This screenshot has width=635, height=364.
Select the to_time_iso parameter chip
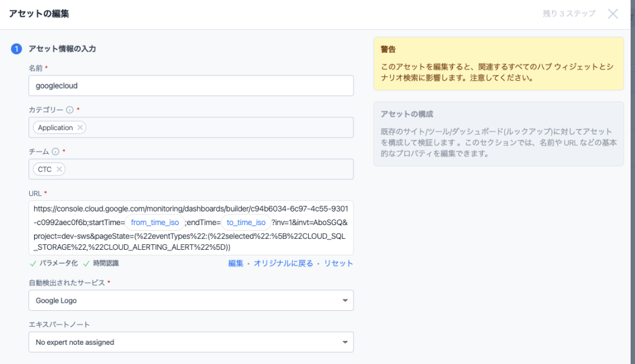click(x=246, y=223)
